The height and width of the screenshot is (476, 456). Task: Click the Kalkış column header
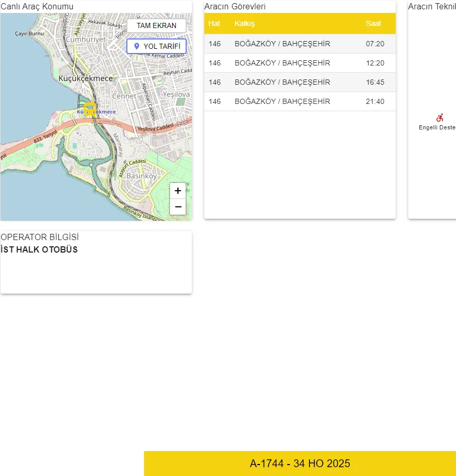(244, 24)
